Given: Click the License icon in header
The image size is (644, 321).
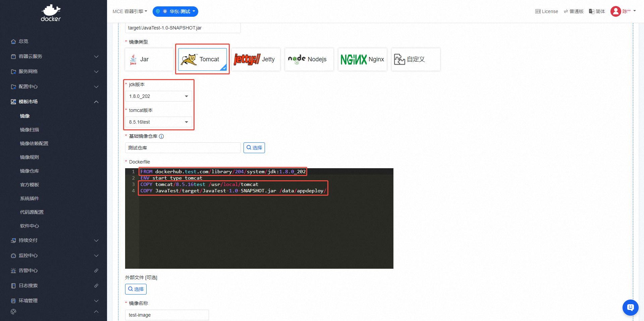Looking at the screenshot, I should 538,11.
